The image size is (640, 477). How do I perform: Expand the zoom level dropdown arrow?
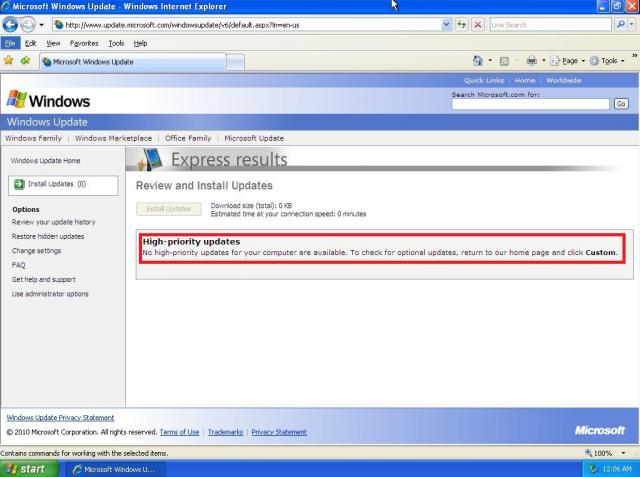pos(623,453)
